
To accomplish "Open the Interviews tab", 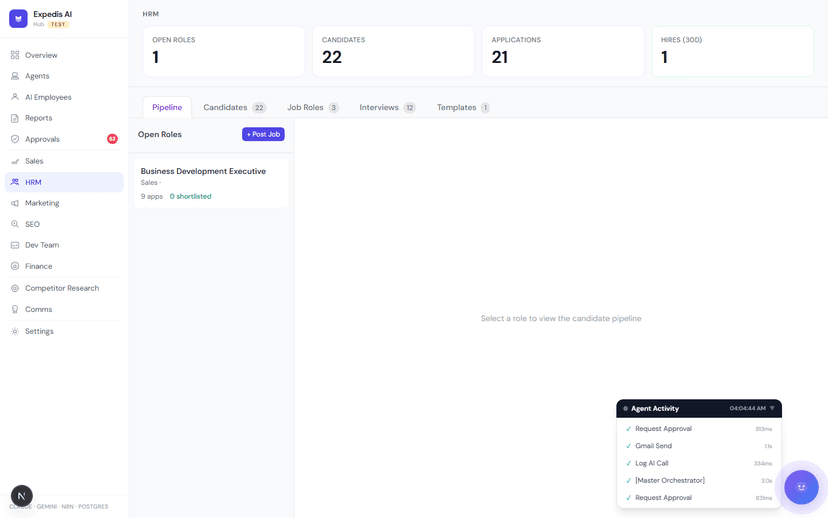I will point(387,107).
